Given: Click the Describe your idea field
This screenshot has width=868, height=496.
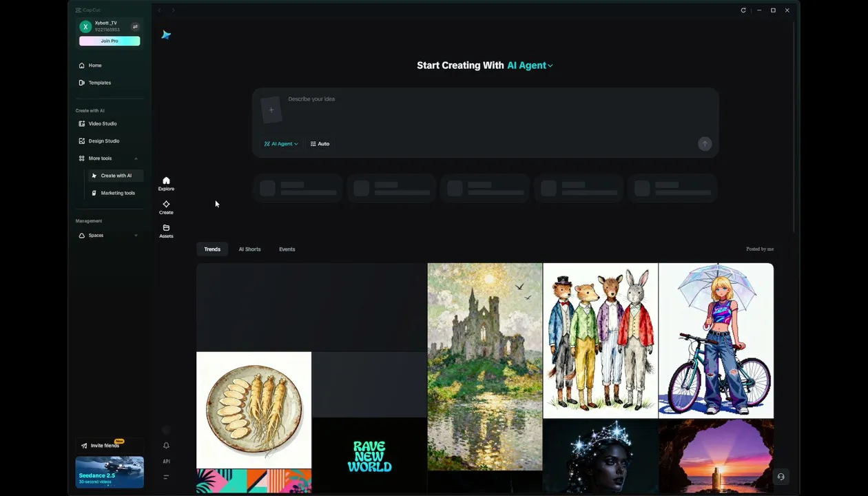Looking at the screenshot, I should click(x=486, y=111).
